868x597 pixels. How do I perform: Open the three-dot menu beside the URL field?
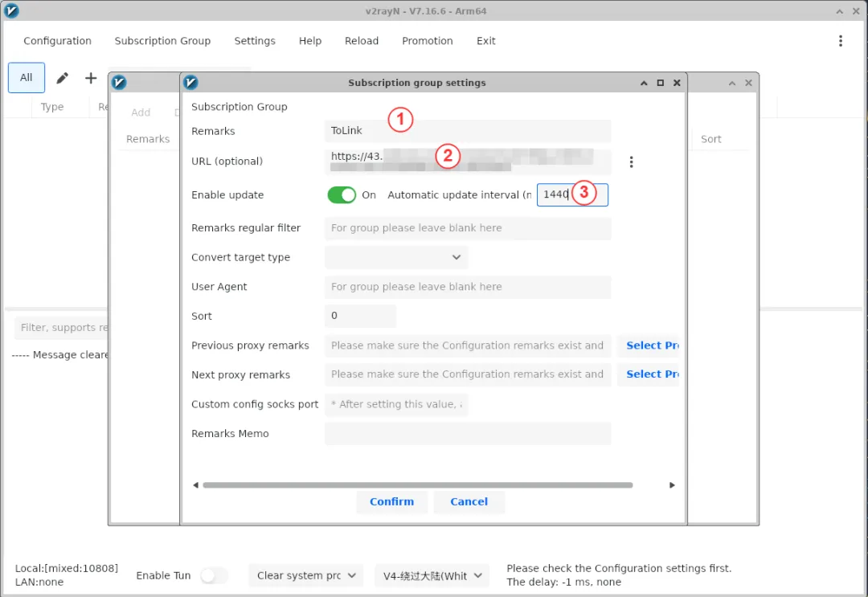click(631, 162)
